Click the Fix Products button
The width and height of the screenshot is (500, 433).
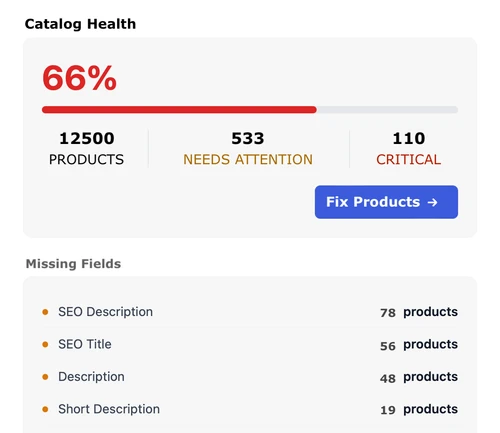click(386, 202)
